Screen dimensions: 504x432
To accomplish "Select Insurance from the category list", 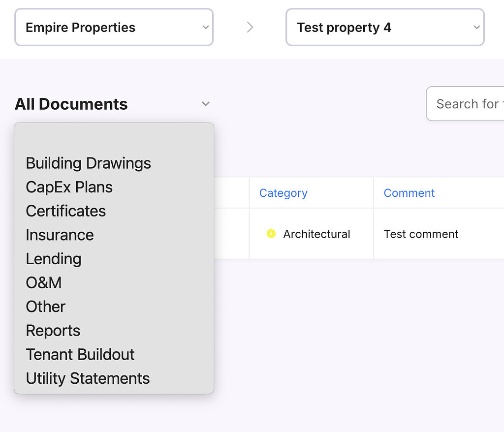I will pyautogui.click(x=60, y=235).
